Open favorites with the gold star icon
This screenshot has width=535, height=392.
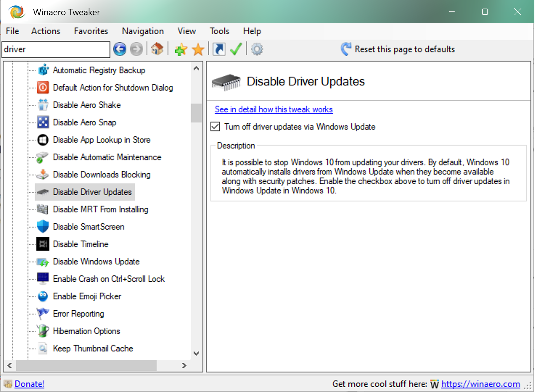[198, 49]
